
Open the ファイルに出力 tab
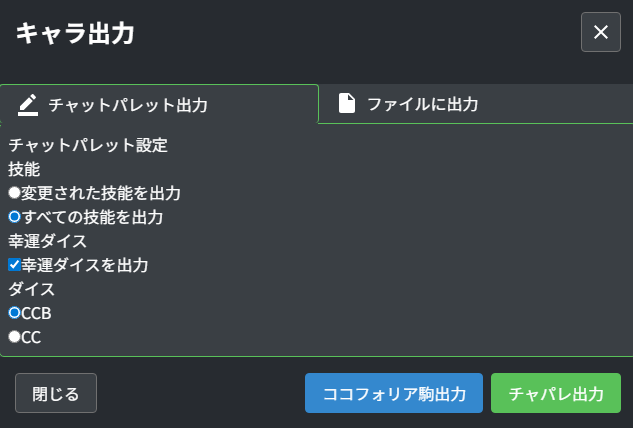click(x=476, y=104)
